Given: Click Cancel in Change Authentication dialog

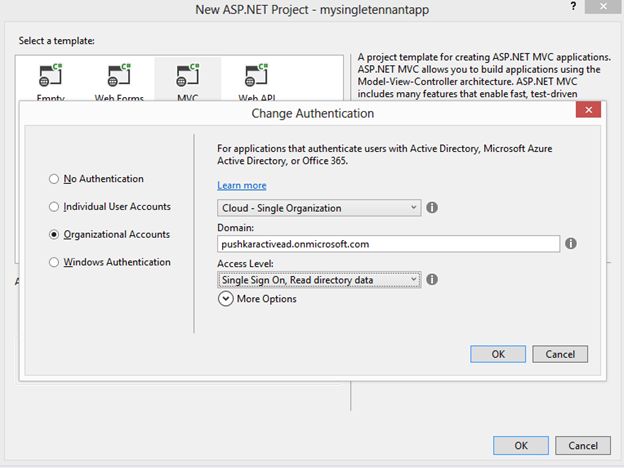Looking at the screenshot, I should tap(560, 354).
